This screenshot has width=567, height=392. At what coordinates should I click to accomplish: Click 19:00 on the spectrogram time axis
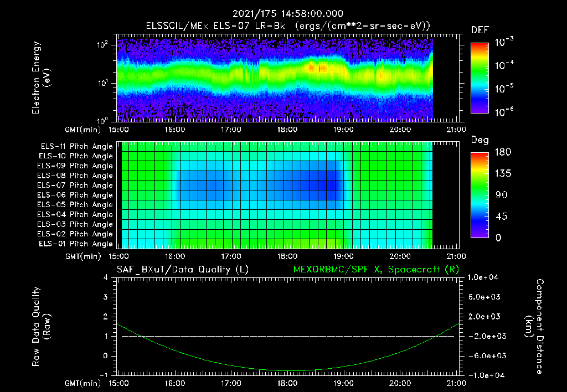click(x=343, y=130)
